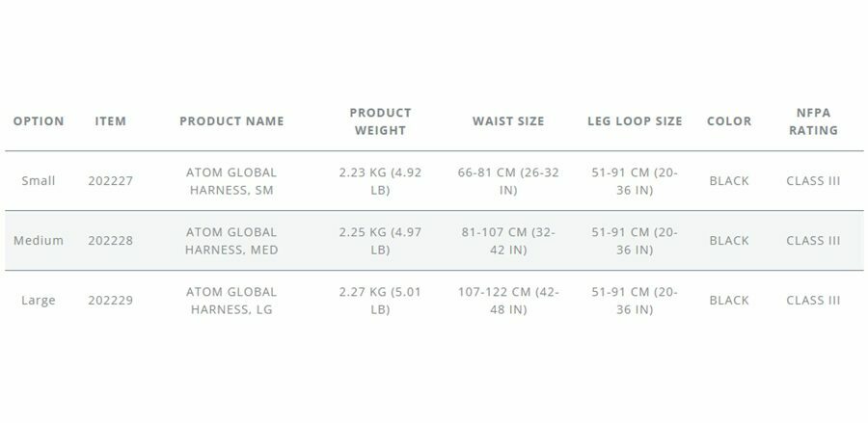Select the Small option row label
Screen dimensions: 868x423
(x=39, y=181)
